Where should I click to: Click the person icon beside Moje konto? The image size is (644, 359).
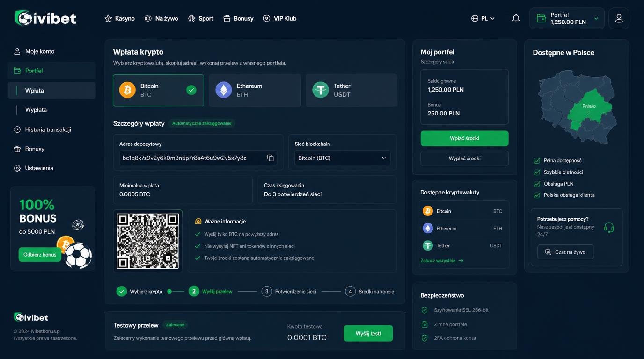[17, 51]
